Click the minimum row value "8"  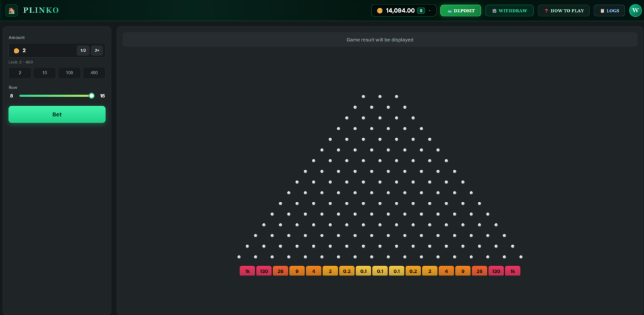11,96
